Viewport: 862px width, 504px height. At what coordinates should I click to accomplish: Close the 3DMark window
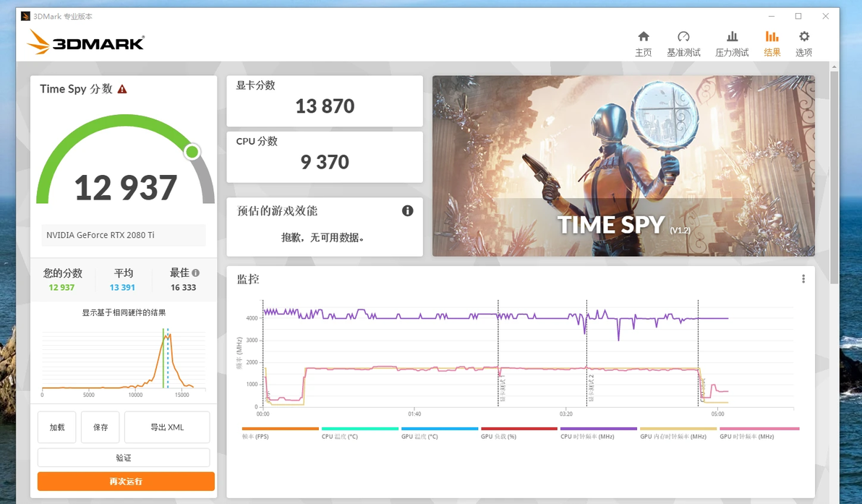point(825,17)
